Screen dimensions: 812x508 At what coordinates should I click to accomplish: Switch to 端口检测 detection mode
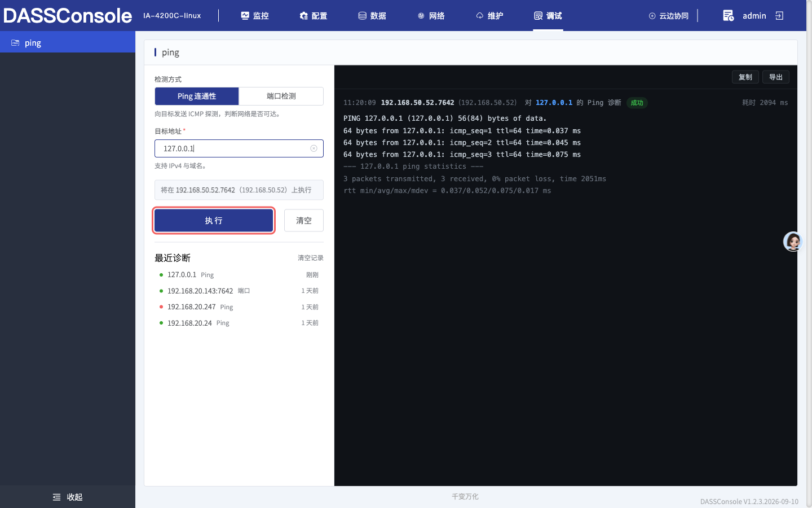[281, 96]
